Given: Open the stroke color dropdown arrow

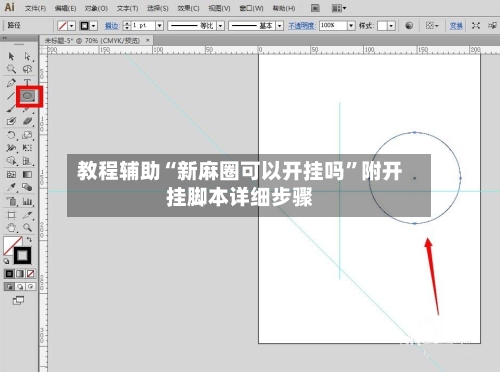Looking at the screenshot, I should [x=94, y=26].
